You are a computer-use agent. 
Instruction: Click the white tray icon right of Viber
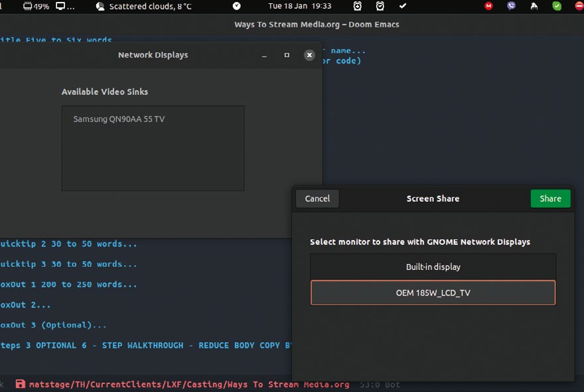[534, 6]
